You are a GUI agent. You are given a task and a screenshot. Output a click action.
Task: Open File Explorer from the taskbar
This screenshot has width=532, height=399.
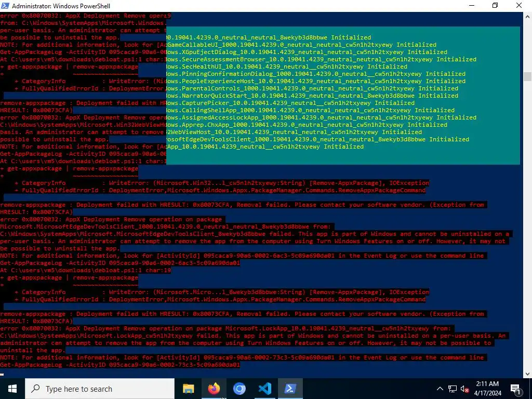[x=188, y=389]
